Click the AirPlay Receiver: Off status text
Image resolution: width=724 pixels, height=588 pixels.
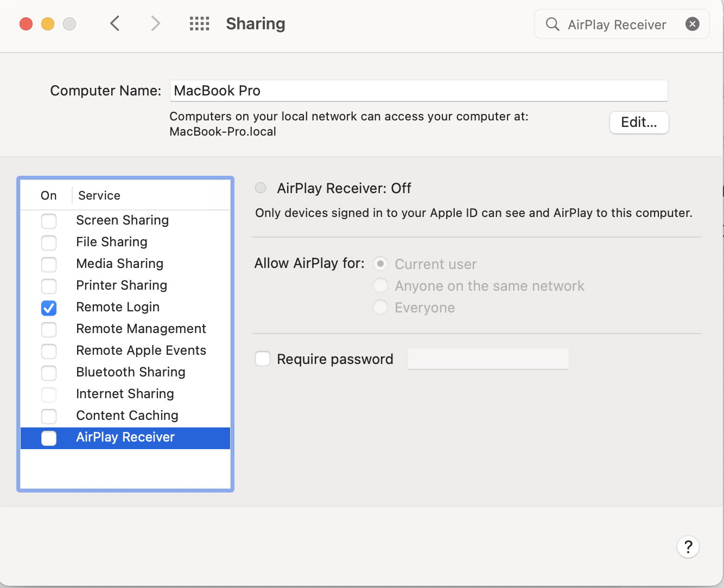pyautogui.click(x=344, y=188)
